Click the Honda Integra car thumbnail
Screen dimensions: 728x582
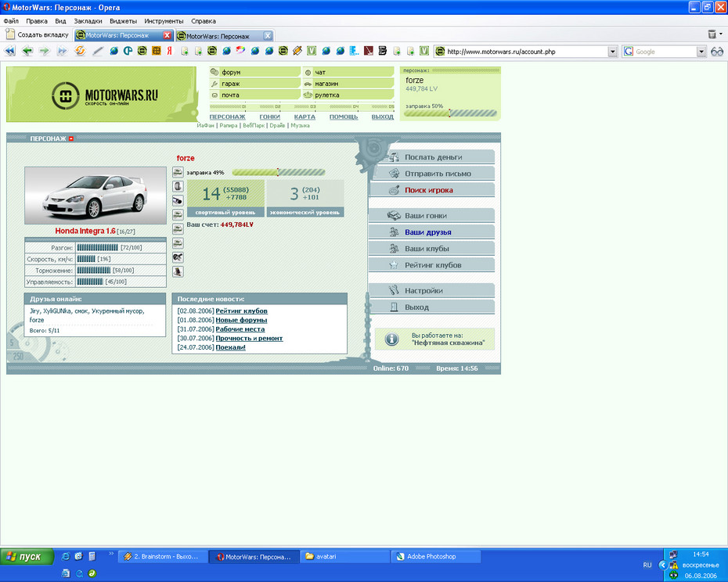pos(96,196)
